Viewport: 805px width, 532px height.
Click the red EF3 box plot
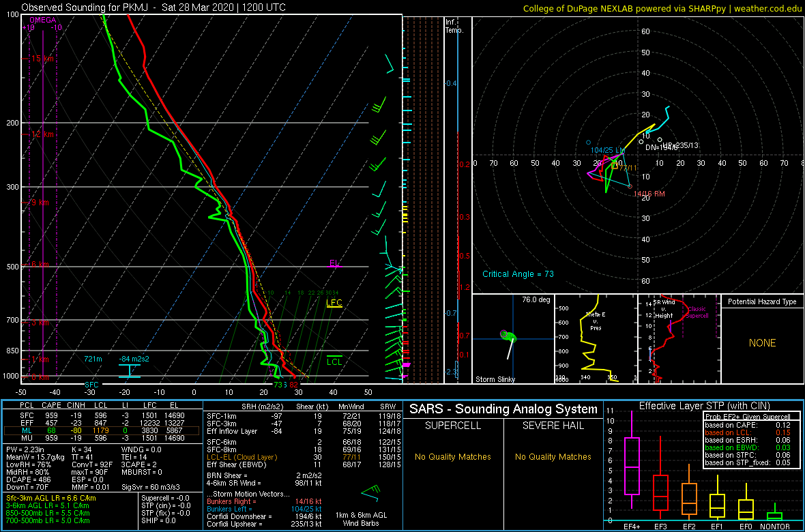(x=660, y=492)
